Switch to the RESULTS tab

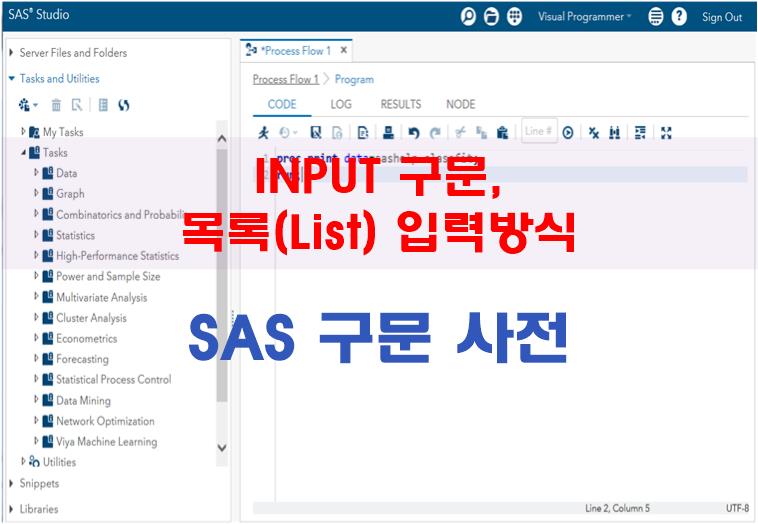point(401,104)
